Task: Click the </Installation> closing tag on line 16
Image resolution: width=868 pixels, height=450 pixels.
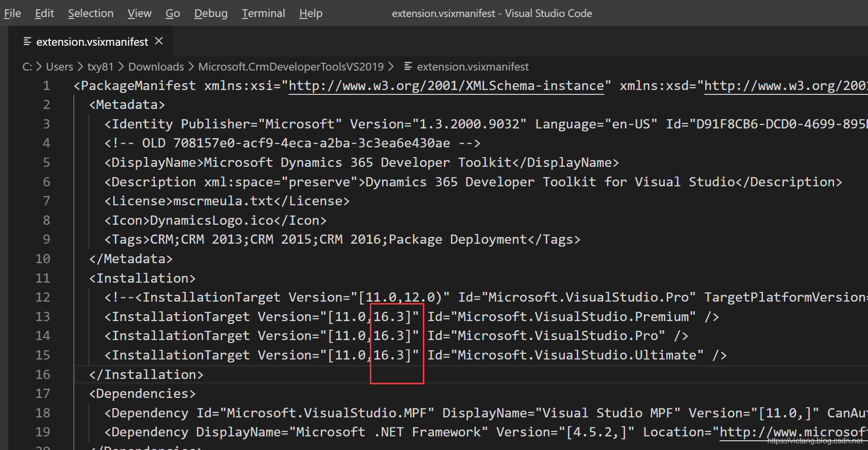Action: [x=146, y=375]
